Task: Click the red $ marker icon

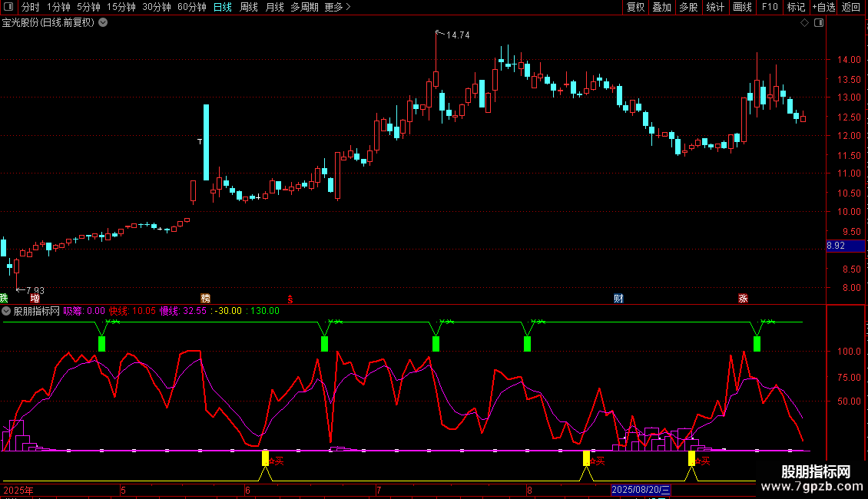Action: coord(290,298)
